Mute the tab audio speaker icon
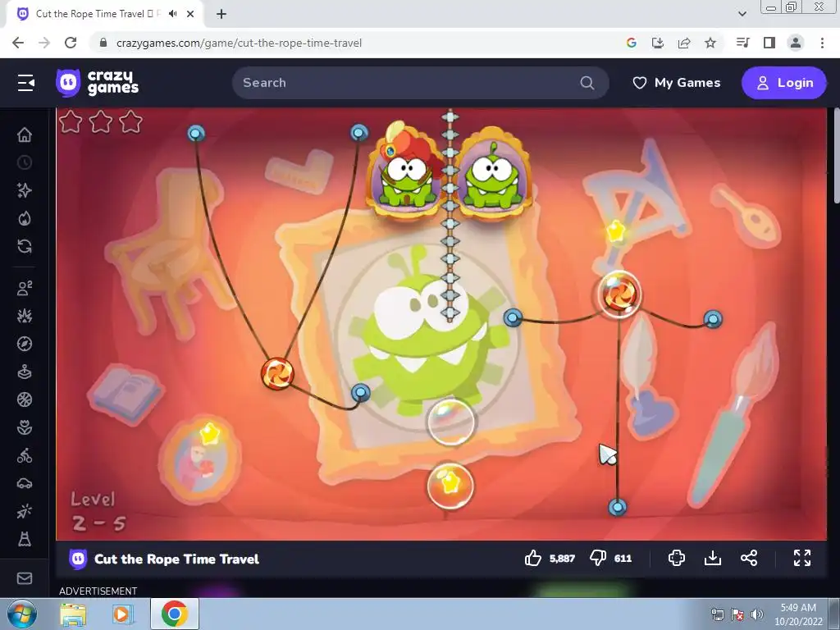The width and height of the screenshot is (840, 630). [172, 14]
